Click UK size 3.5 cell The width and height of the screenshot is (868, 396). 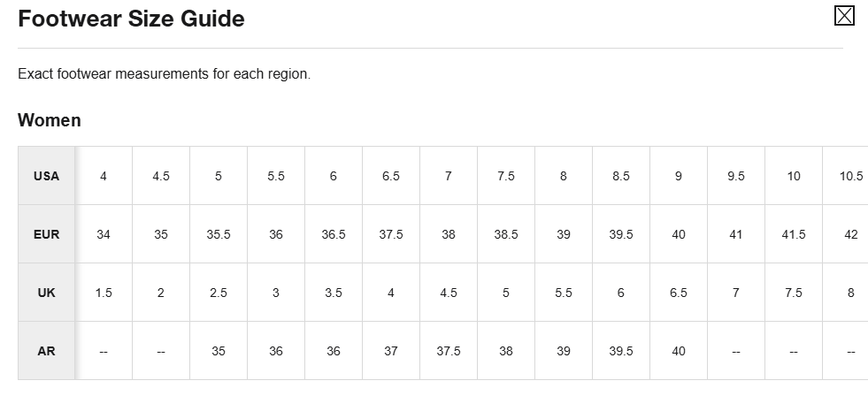point(334,293)
